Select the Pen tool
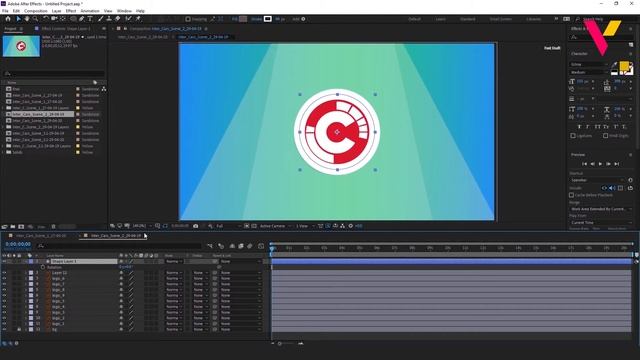This screenshot has width=640, height=360. (82, 19)
